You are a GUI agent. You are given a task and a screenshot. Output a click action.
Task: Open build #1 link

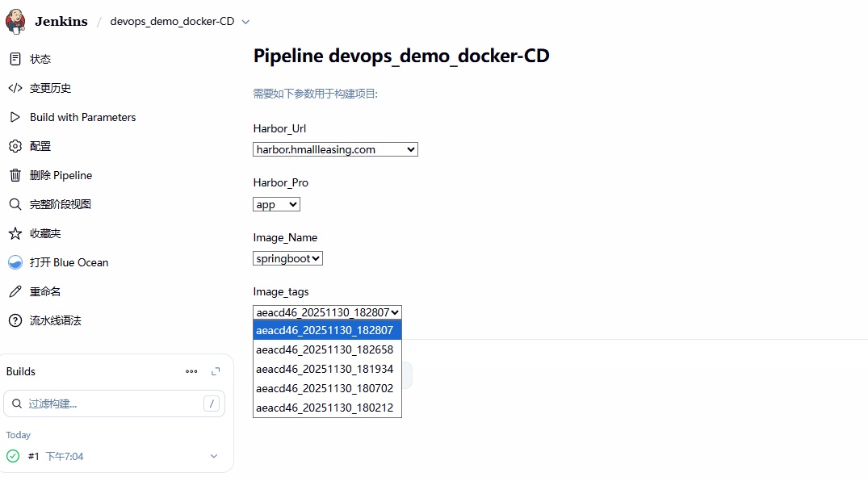pyautogui.click(x=34, y=456)
